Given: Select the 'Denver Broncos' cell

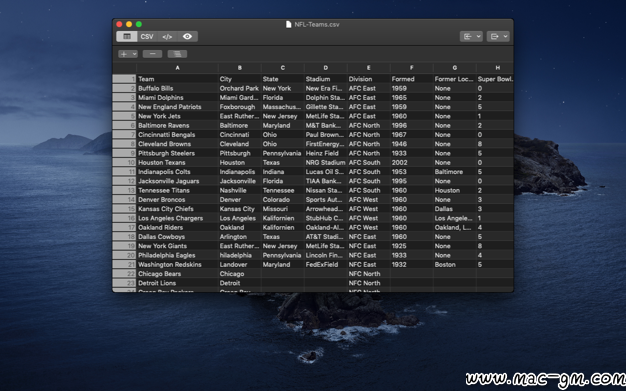Looking at the screenshot, I should pos(177,199).
